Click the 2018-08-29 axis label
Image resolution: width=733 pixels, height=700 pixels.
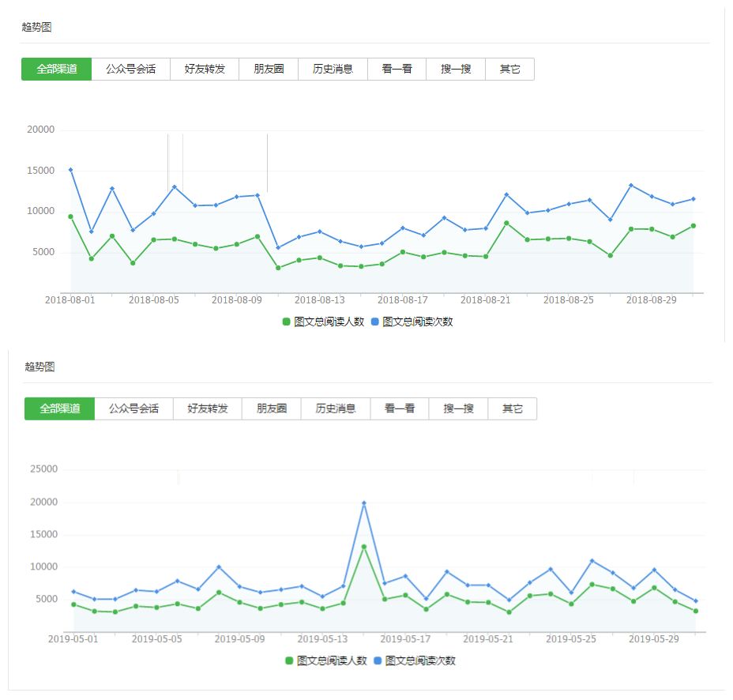(652, 300)
